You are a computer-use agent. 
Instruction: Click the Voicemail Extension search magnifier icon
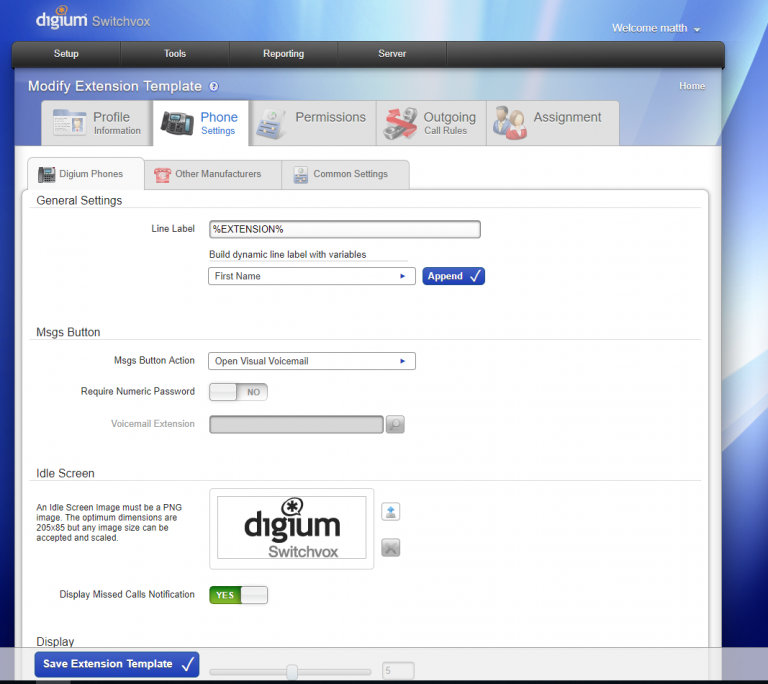tap(395, 424)
